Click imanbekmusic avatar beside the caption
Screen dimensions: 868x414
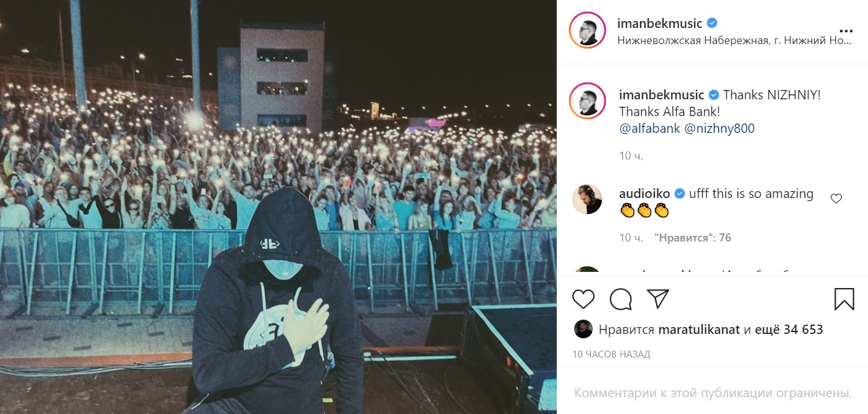point(587,101)
